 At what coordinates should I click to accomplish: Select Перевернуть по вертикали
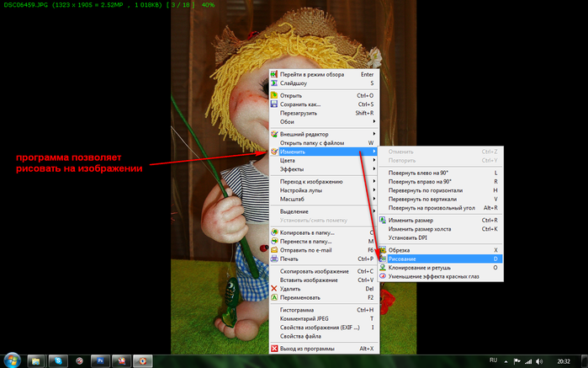pyautogui.click(x=441, y=199)
